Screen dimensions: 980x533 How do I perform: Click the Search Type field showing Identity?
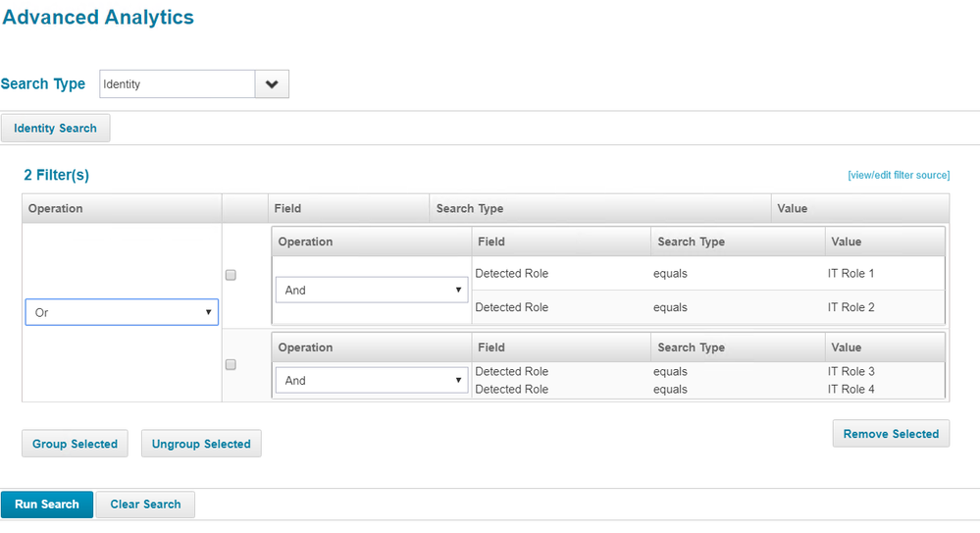coord(178,84)
